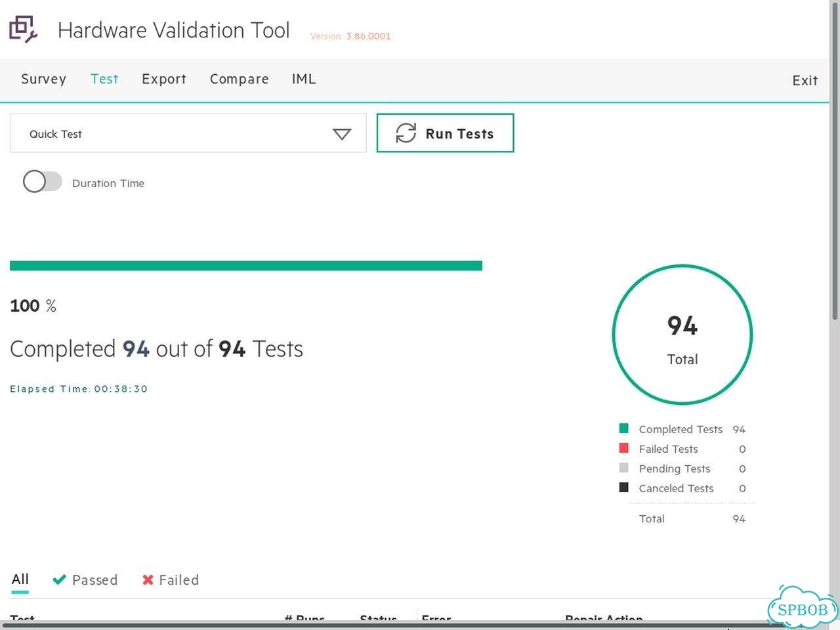This screenshot has width=840, height=630.
Task: Click the SPBOB cloud watermark icon
Action: [x=802, y=607]
